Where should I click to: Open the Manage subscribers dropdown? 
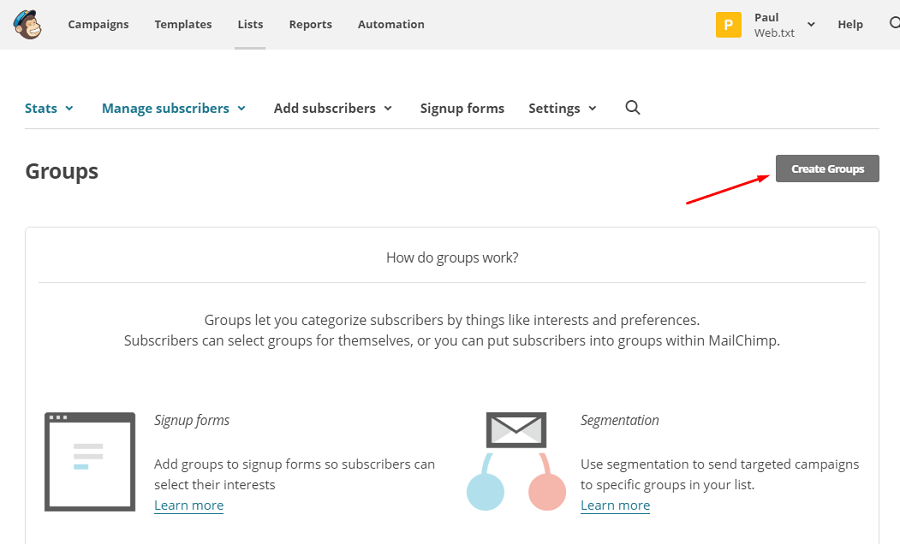point(173,108)
